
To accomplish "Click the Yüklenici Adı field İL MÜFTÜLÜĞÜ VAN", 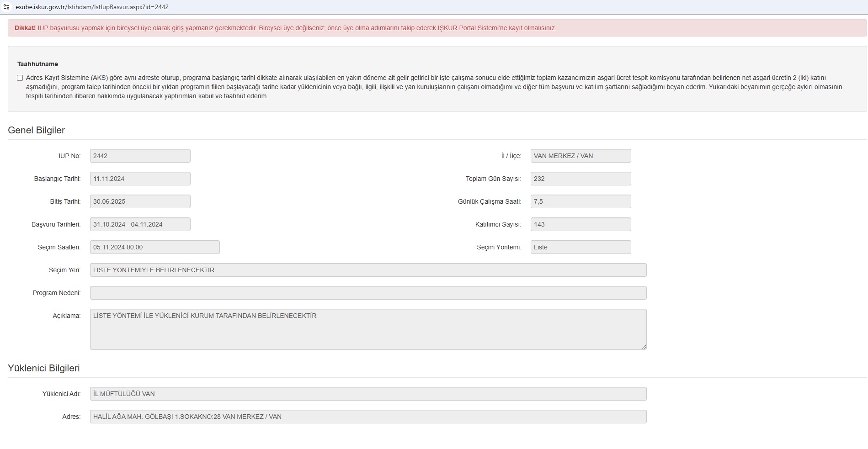I will point(368,394).
